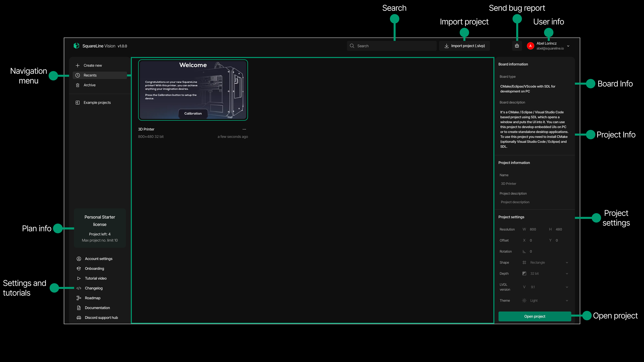This screenshot has width=644, height=362.
Task: Click the Archive trash icon
Action: click(x=78, y=85)
